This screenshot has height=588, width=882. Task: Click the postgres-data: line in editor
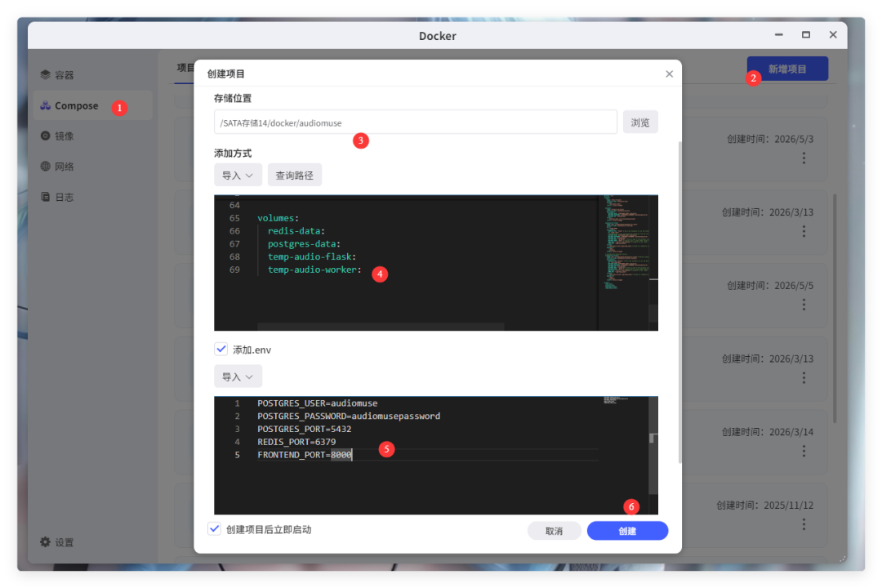pyautogui.click(x=304, y=243)
